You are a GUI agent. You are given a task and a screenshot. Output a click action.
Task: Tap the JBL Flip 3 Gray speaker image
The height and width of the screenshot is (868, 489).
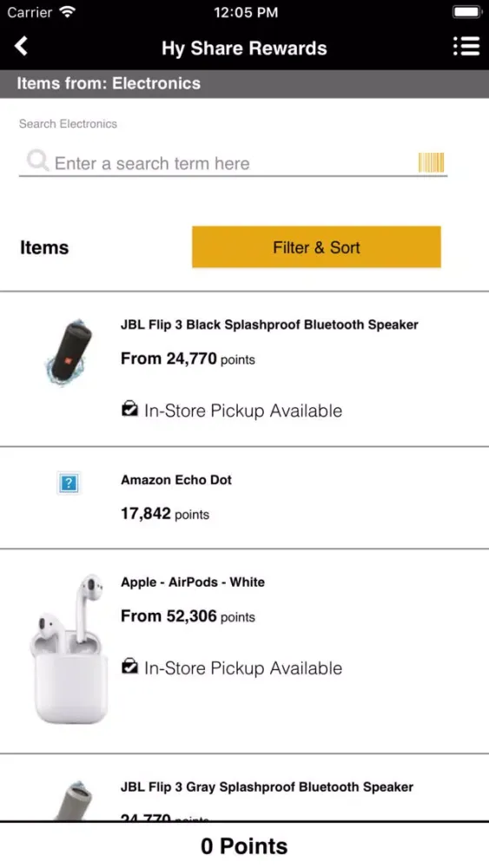click(73, 800)
